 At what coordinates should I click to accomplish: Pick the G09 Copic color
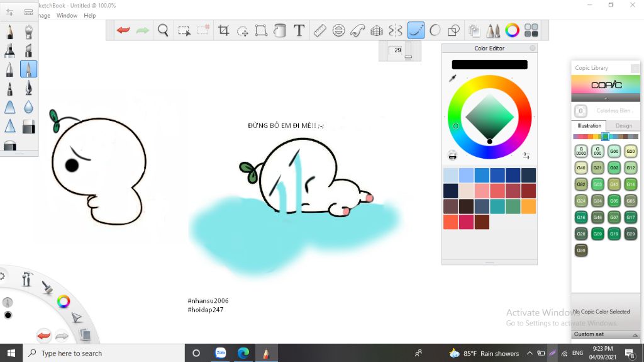coord(597,234)
